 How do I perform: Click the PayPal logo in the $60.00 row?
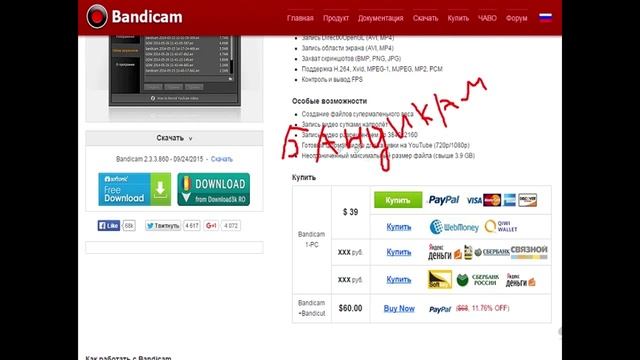[x=440, y=309]
